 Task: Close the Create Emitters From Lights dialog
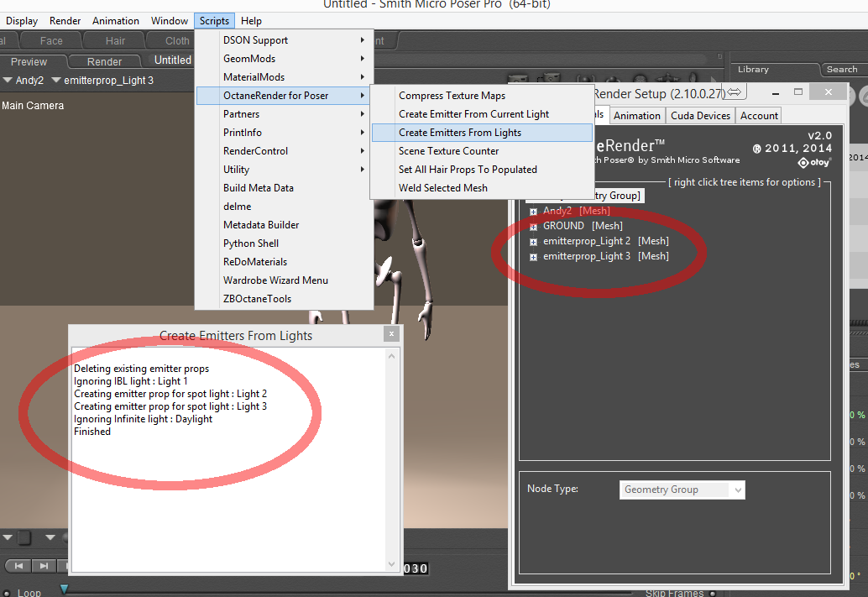pyautogui.click(x=391, y=333)
